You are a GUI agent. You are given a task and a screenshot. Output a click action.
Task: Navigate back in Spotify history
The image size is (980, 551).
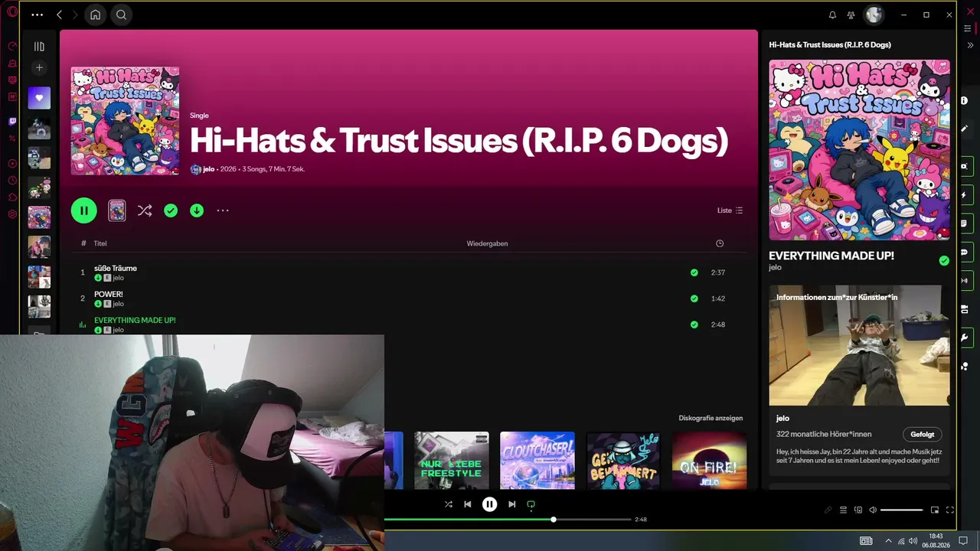coord(59,15)
